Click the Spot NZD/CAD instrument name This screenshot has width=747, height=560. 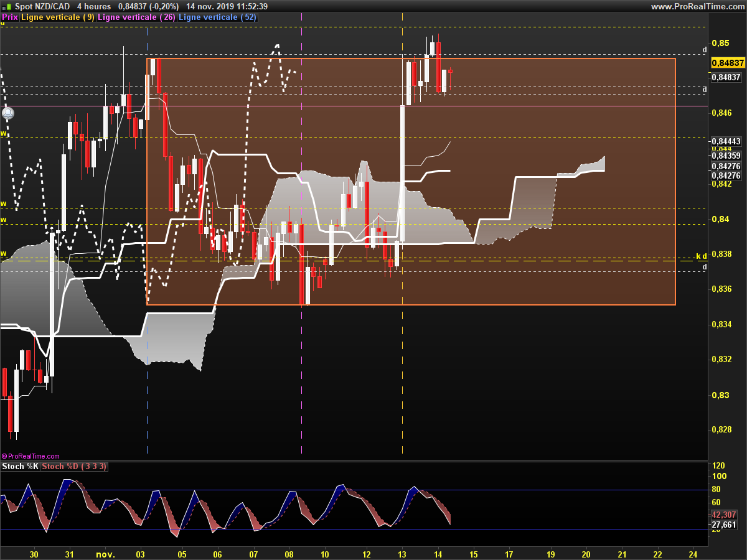point(41,6)
